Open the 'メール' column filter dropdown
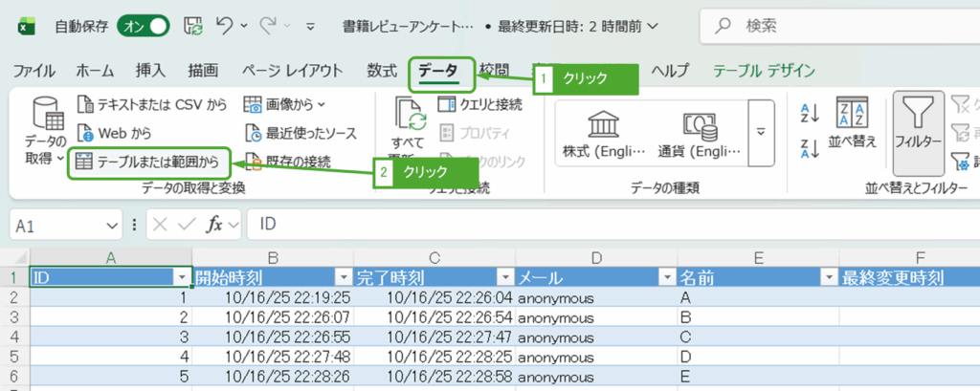Screen dimensions: 980x391 666,277
